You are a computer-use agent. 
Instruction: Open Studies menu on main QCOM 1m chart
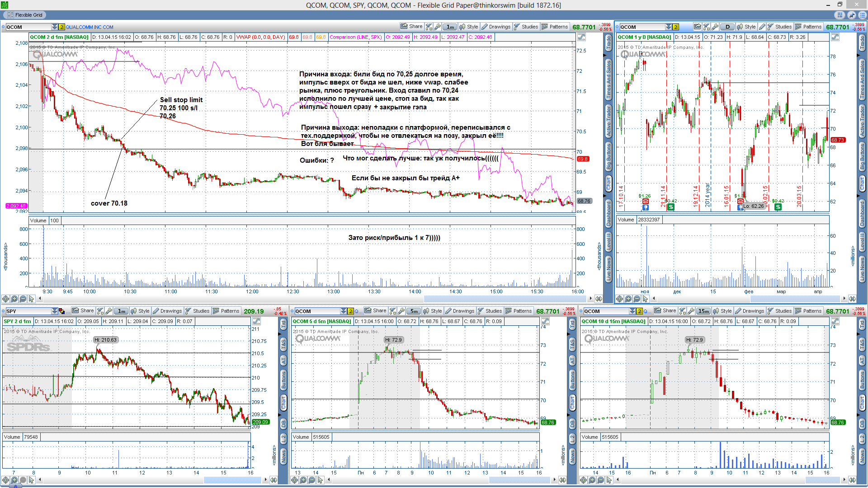526,27
